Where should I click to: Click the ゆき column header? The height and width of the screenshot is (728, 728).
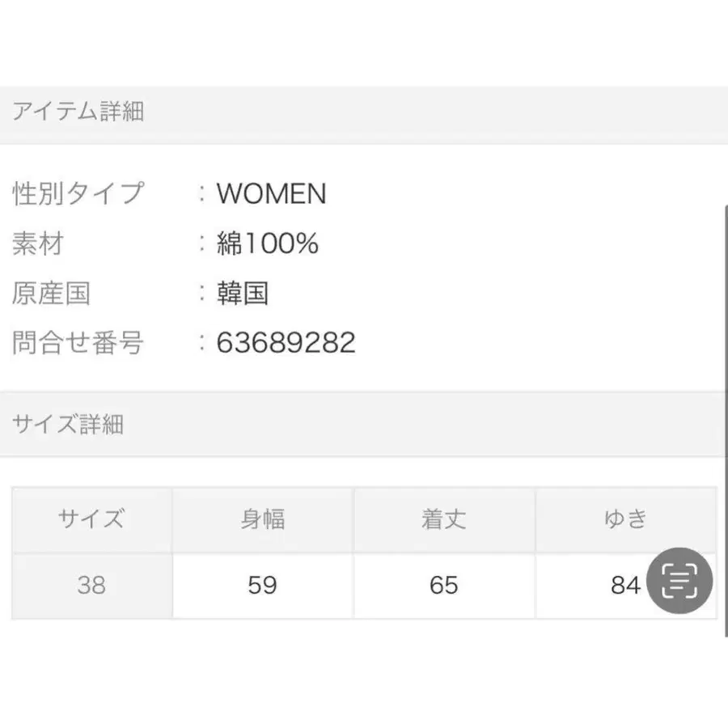[x=625, y=519]
